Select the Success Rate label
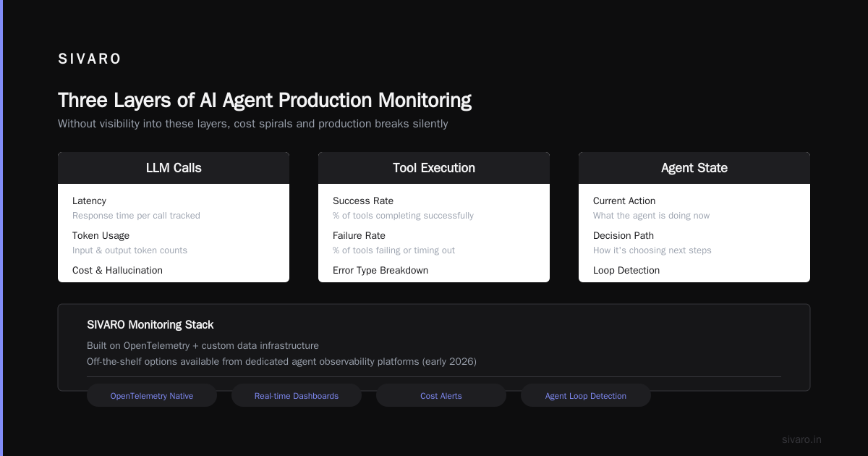 (363, 200)
